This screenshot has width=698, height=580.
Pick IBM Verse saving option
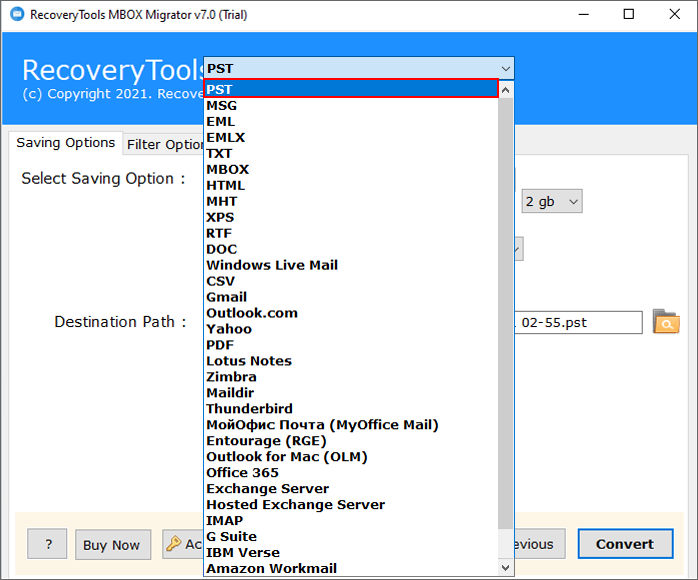tap(351, 553)
